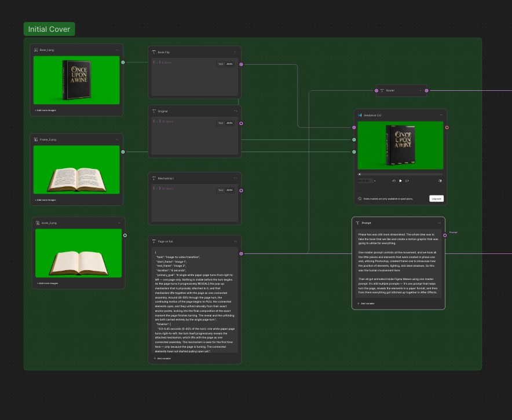Screen dimensions: 512x420
Task: Open the Original node options menu
Action: click(x=235, y=111)
